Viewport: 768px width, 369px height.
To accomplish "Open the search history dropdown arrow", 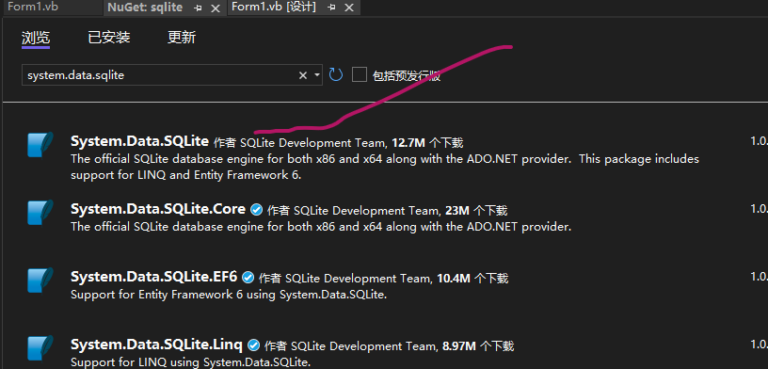I will [317, 75].
